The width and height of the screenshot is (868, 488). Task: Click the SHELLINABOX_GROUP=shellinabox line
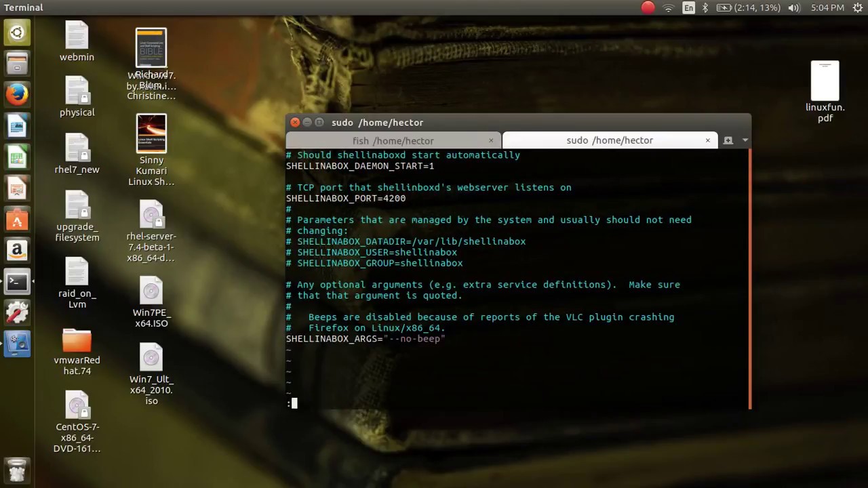pos(374,264)
